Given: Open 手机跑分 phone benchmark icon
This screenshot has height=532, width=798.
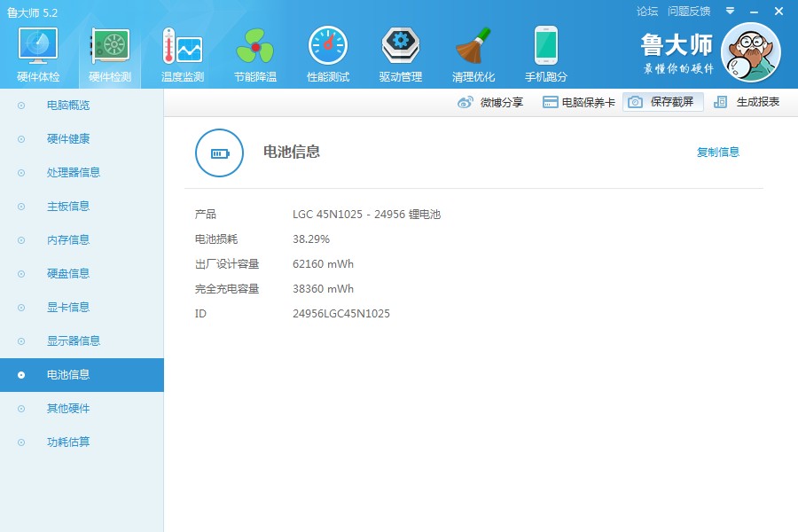Looking at the screenshot, I should [x=546, y=46].
